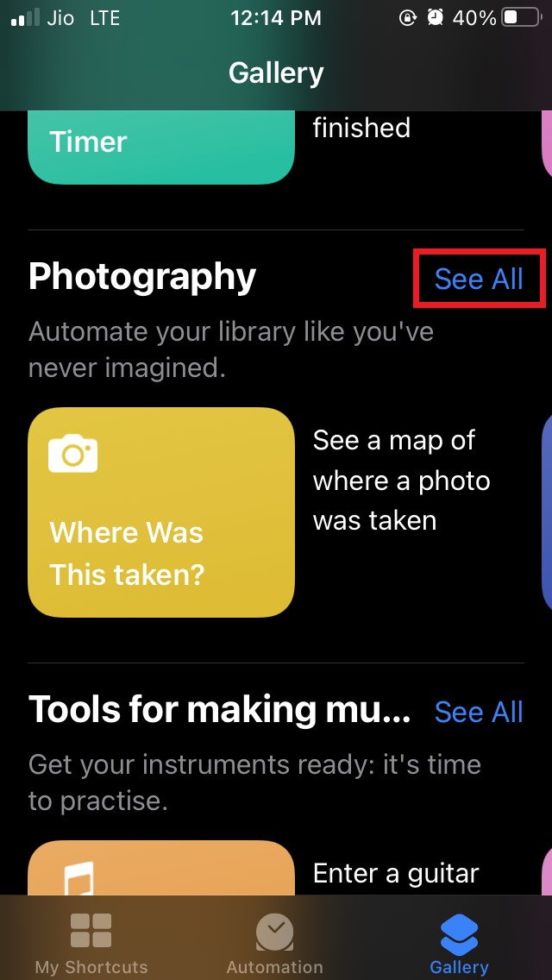Tap the Tools for making music heading

[x=219, y=710]
